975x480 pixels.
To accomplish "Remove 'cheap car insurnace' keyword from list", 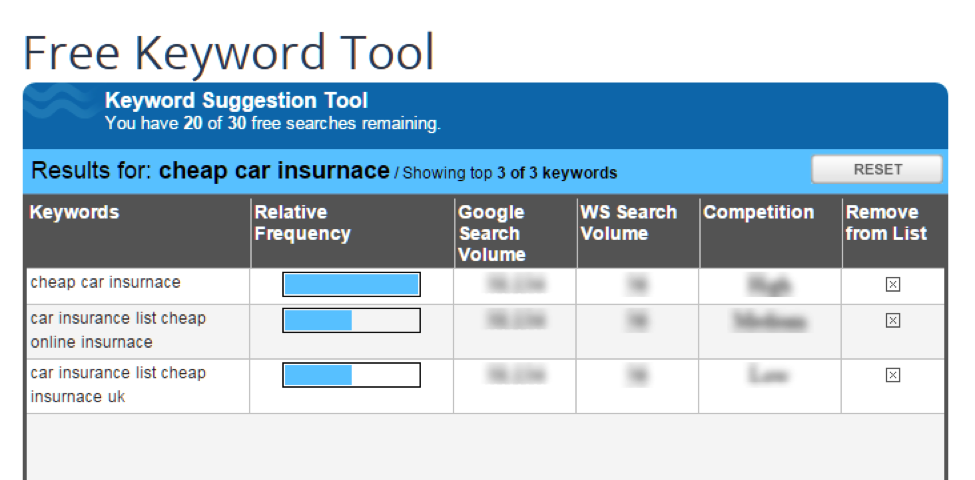I will [892, 284].
